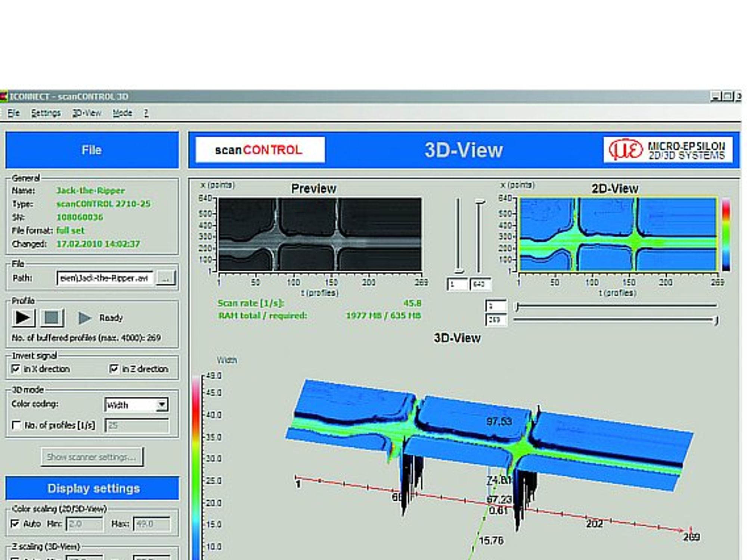
Task: Click the app icon in the title bar
Action: coord(3,97)
